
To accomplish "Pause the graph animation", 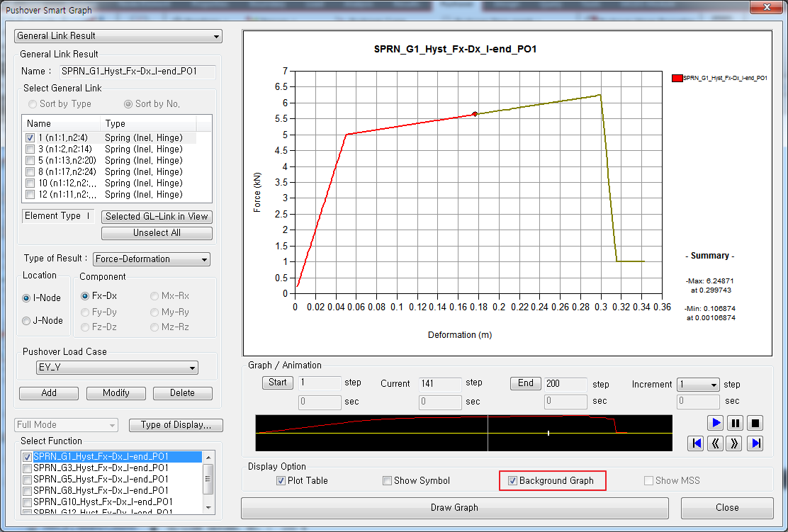I will (736, 423).
